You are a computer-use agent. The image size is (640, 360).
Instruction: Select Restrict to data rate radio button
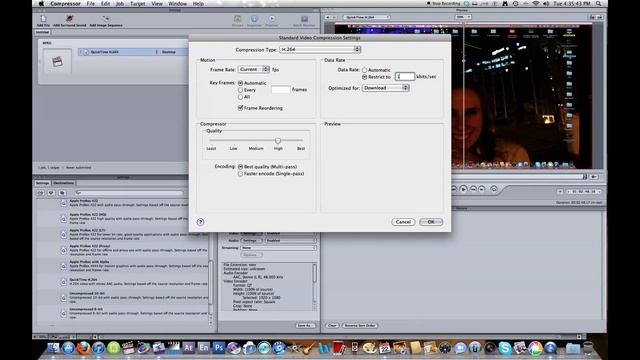364,77
